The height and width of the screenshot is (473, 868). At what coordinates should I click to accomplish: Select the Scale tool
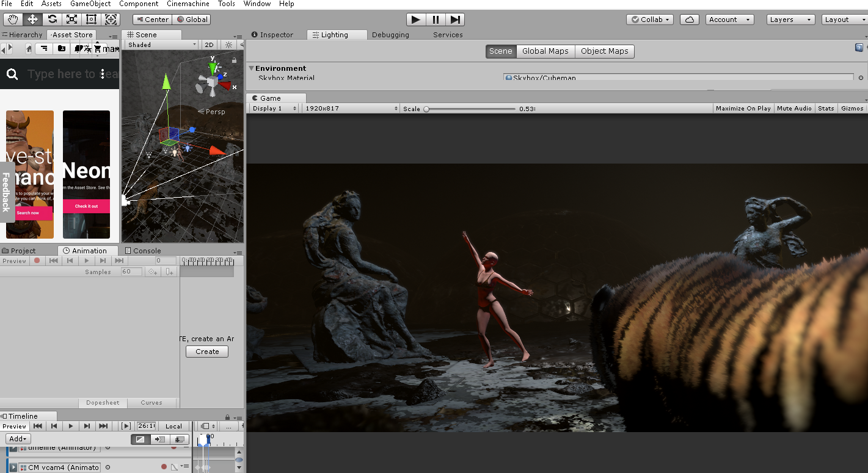click(71, 20)
